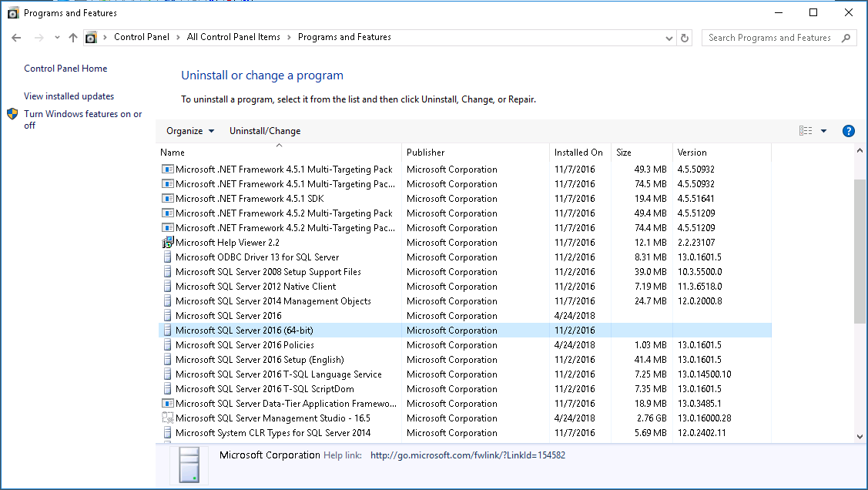Click the program icon in details pane
868x490 pixels.
click(x=189, y=465)
